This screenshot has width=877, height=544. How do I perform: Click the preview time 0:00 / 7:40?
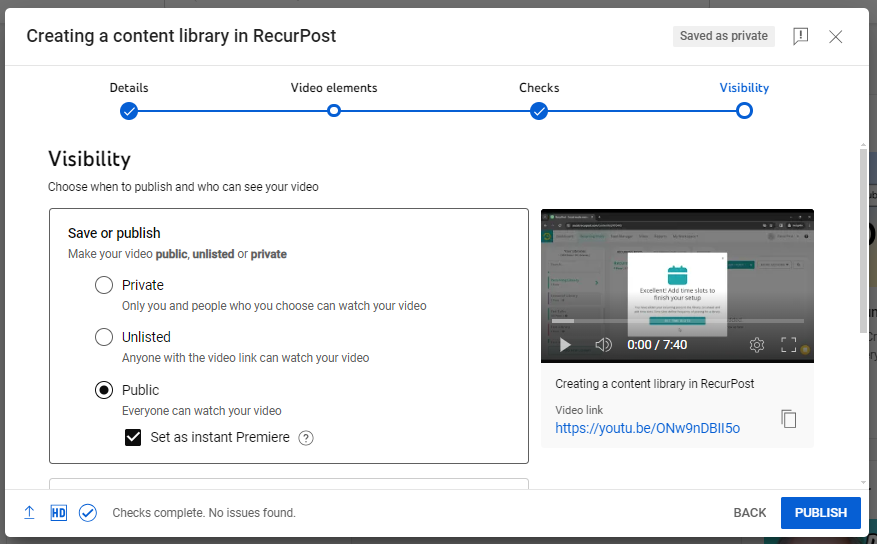(657, 345)
